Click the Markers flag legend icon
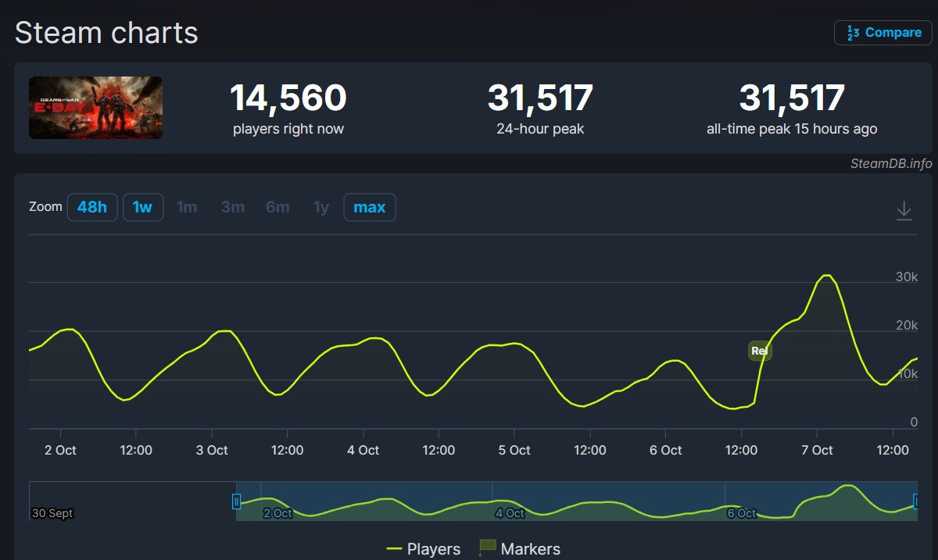This screenshot has height=560, width=938. tap(488, 548)
